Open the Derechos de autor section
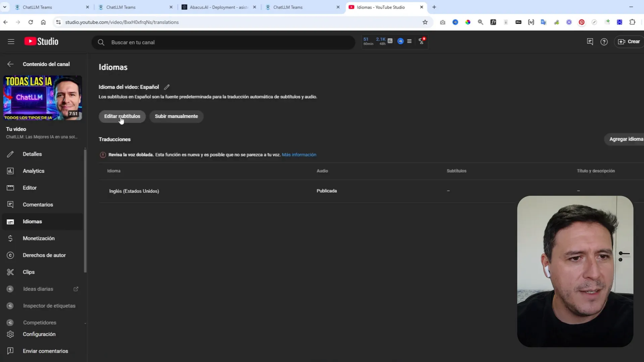This screenshot has width=644, height=362. [x=45, y=255]
